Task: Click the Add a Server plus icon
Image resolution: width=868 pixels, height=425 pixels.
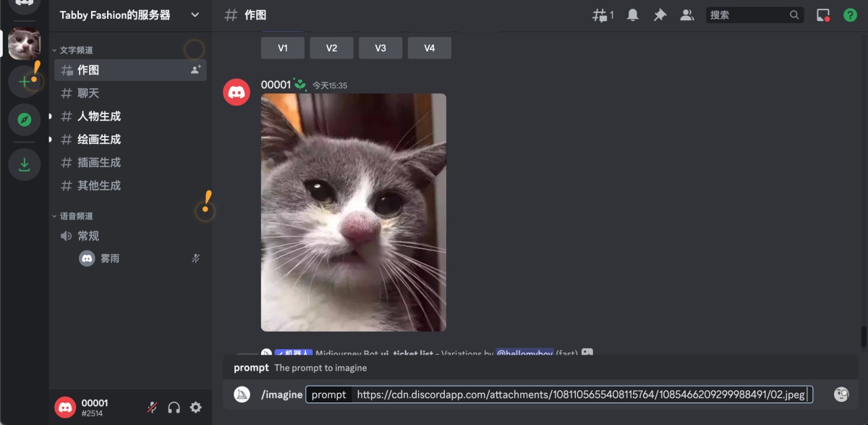Action: pos(24,81)
